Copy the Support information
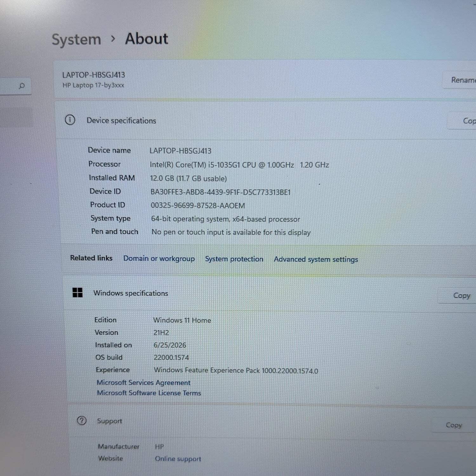This screenshot has height=476, width=476. pos(453,425)
